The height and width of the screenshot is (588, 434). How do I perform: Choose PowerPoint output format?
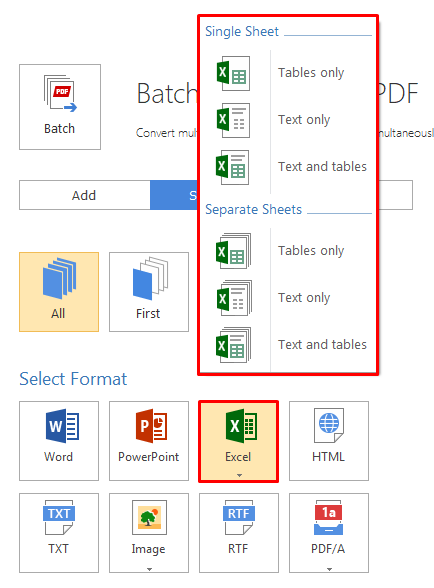pos(149,441)
